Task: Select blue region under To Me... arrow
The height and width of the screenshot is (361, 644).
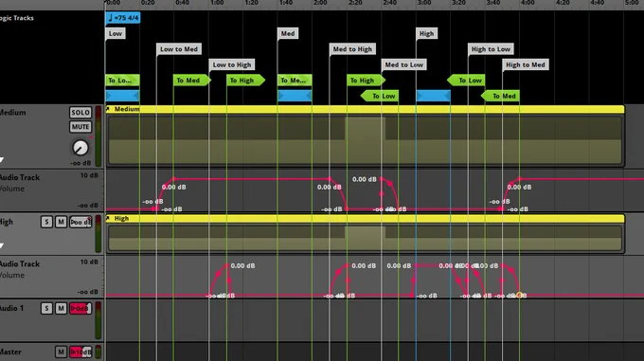Action: point(295,96)
